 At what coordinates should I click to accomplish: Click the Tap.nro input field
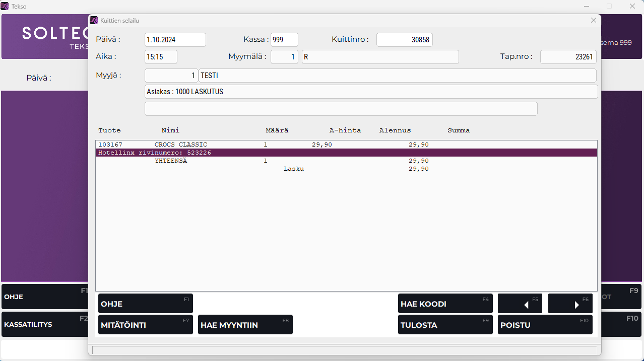click(x=568, y=57)
